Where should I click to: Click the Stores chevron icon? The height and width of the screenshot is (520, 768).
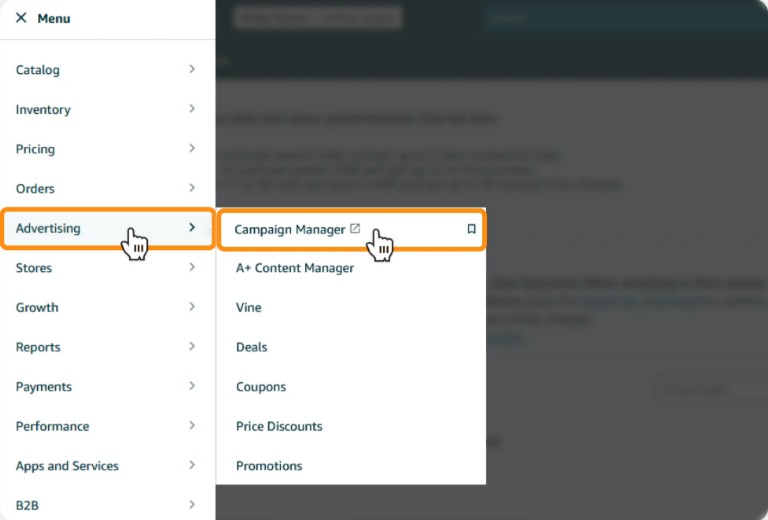click(192, 267)
